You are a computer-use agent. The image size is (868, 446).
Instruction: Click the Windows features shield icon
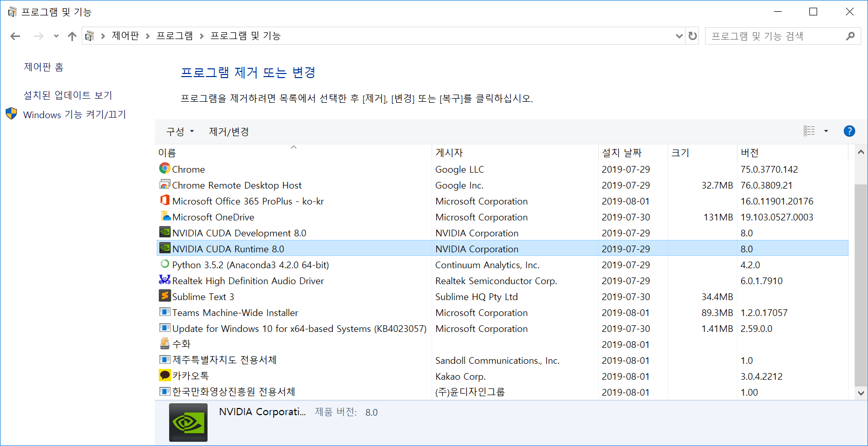click(x=11, y=114)
